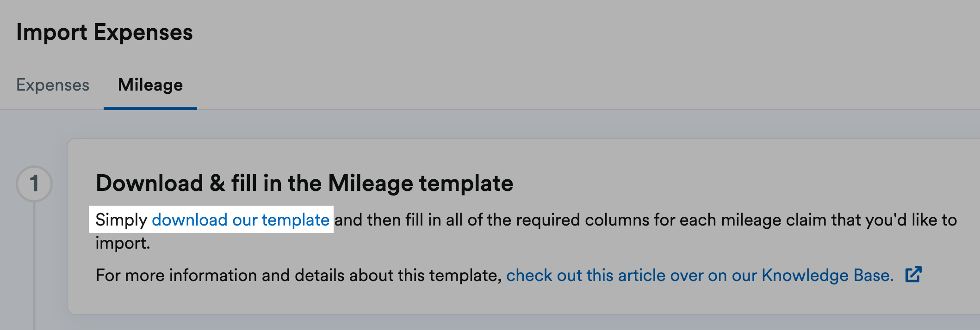Click the Import Expenses page heading
The height and width of the screenshot is (330, 980).
pos(105,32)
